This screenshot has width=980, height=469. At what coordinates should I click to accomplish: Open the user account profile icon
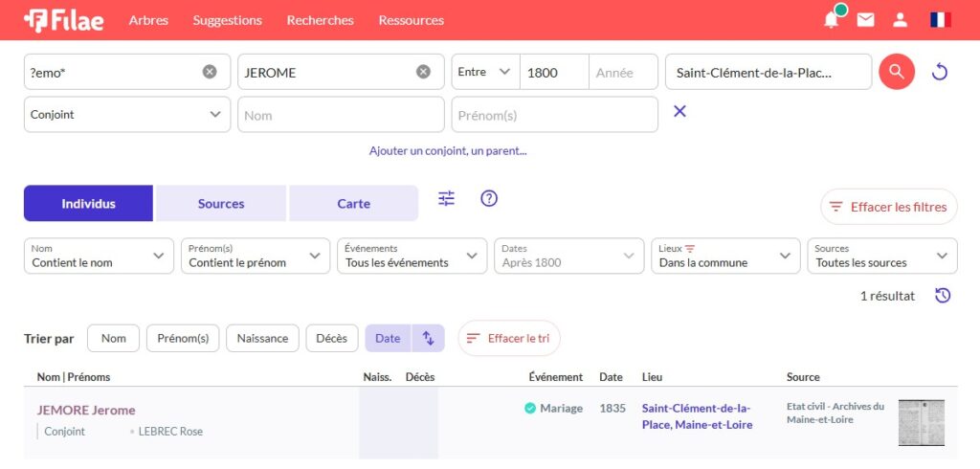(900, 20)
